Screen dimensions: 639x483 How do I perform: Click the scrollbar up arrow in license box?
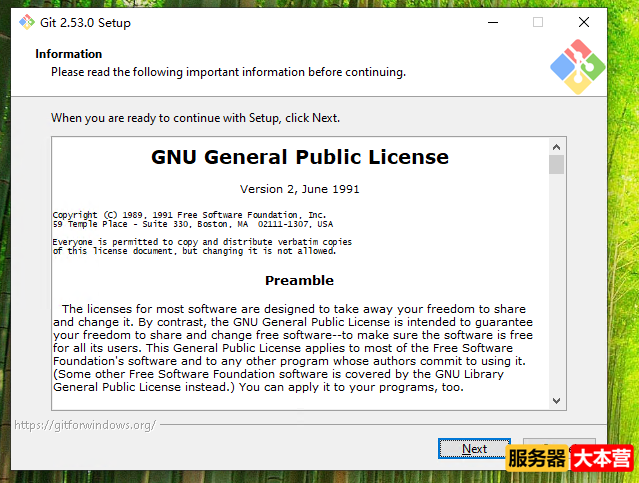click(x=556, y=146)
